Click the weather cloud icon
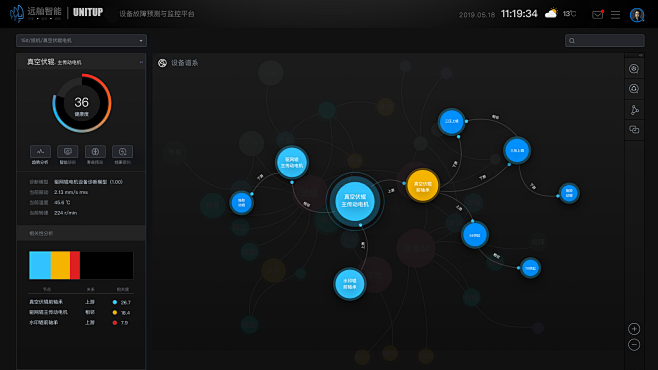This screenshot has height=370, width=658. click(x=551, y=13)
